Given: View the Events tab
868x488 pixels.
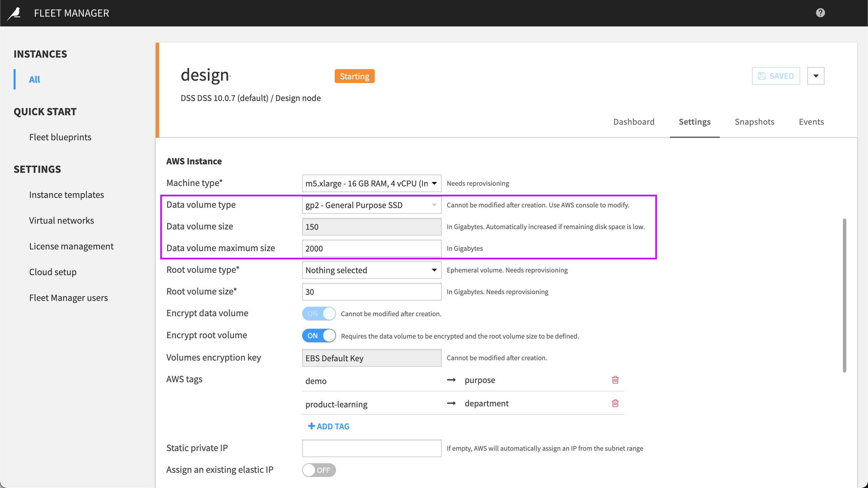Looking at the screenshot, I should [x=811, y=122].
